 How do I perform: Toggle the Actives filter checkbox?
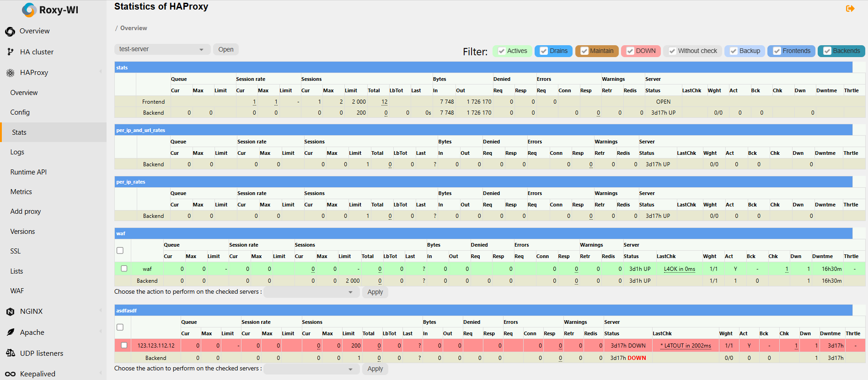(502, 51)
